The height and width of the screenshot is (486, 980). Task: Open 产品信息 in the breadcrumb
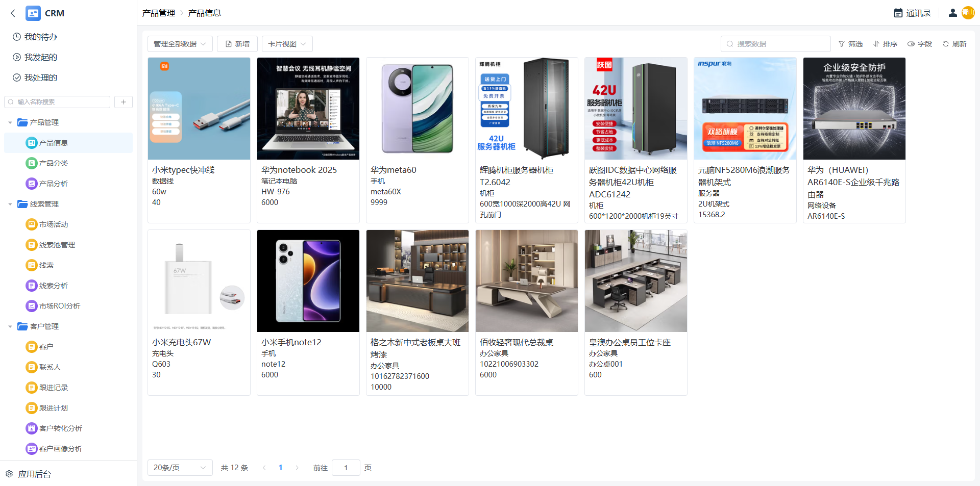[205, 13]
